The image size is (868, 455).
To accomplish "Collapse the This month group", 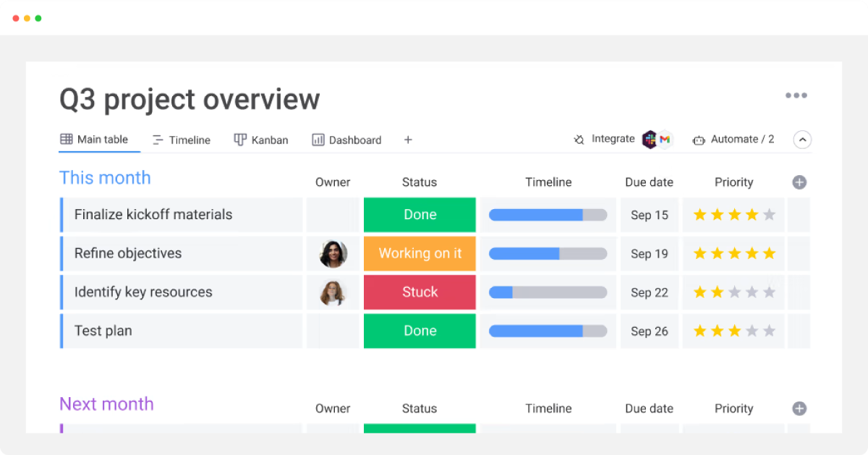I will [x=105, y=178].
